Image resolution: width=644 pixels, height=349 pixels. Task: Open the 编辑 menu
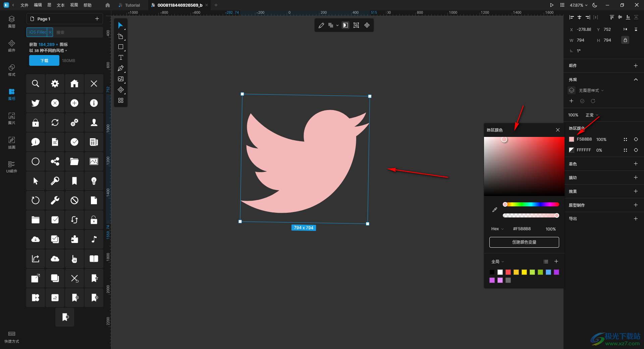(38, 5)
